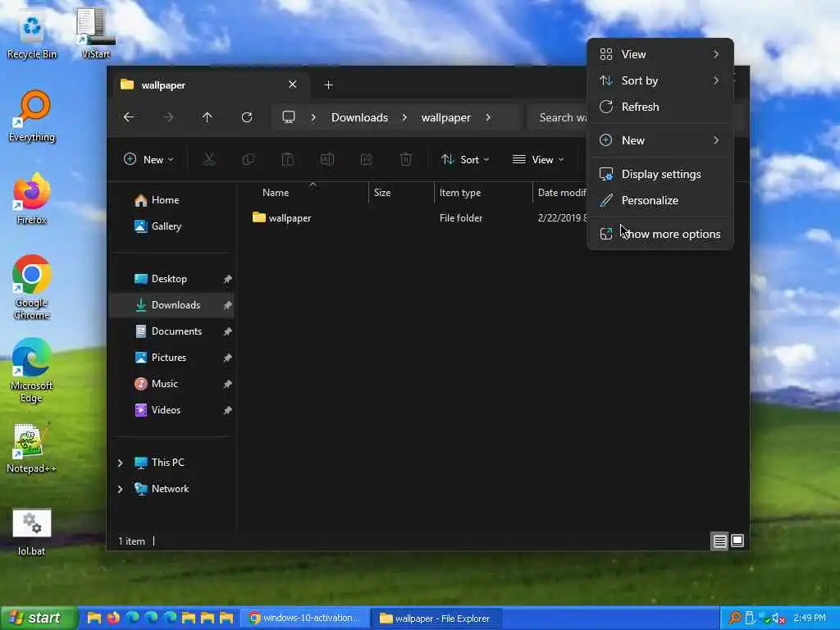Launch Firefox from the desktop
The image size is (840, 630).
(32, 199)
